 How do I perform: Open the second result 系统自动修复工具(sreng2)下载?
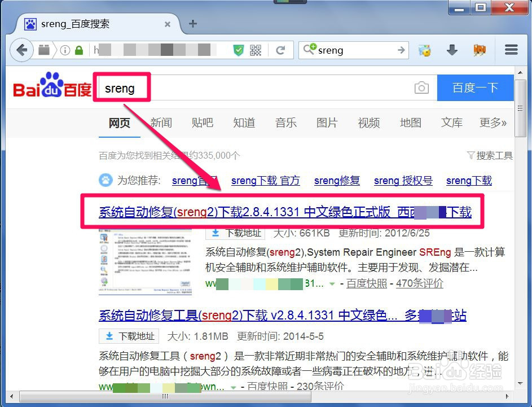click(282, 316)
